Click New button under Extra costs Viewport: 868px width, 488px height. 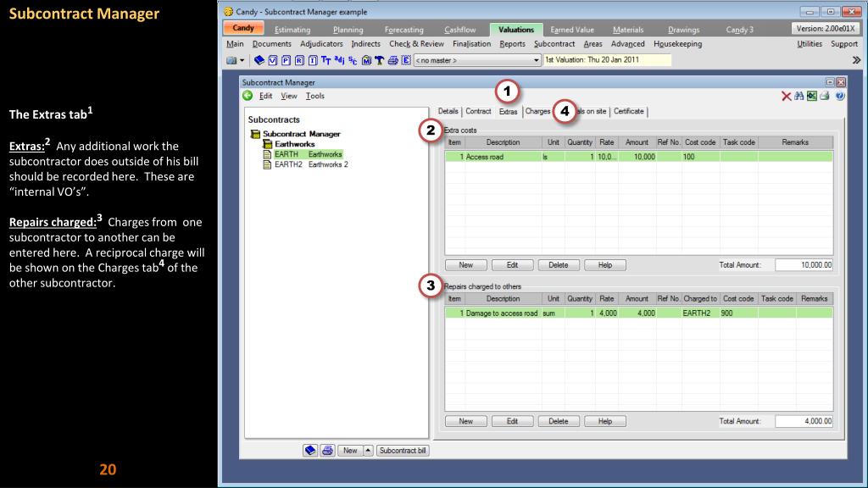[x=466, y=265]
